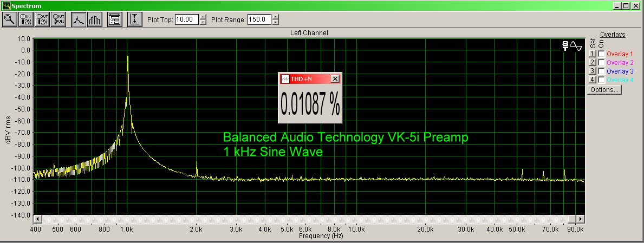Image resolution: width=644 pixels, height=243 pixels.
Task: Click the Overlay 4 cyan label
Action: (620, 80)
